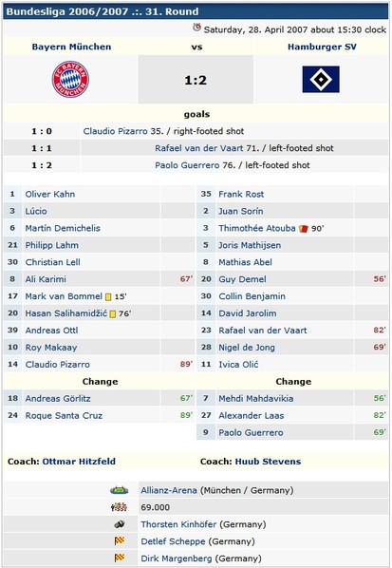Open Oliver Kahn player profile

pos(50,194)
